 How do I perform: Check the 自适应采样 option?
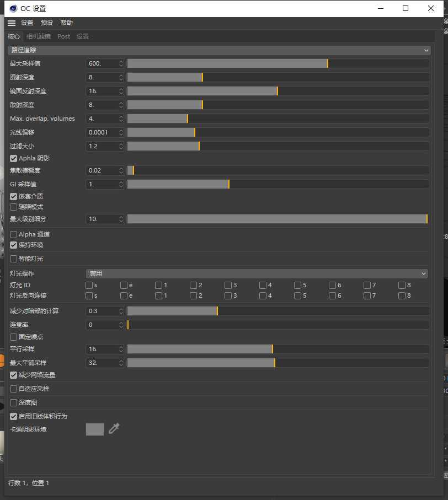[13, 389]
